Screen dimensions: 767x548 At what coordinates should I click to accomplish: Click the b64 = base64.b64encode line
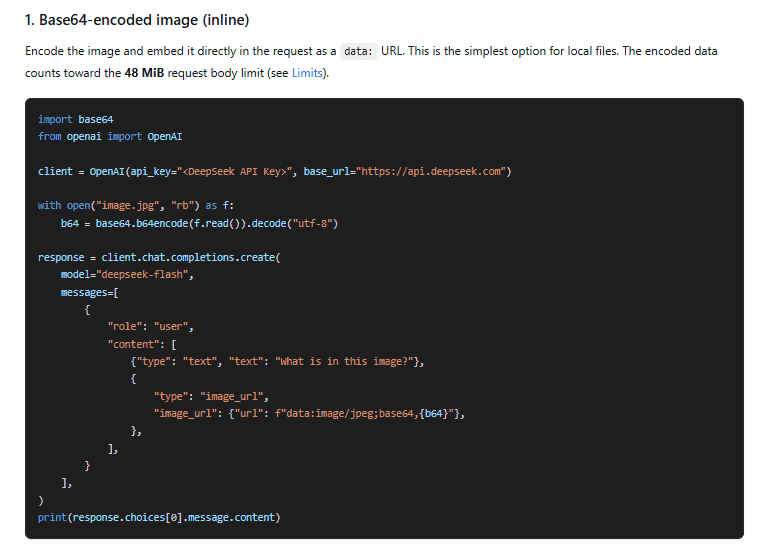point(200,223)
